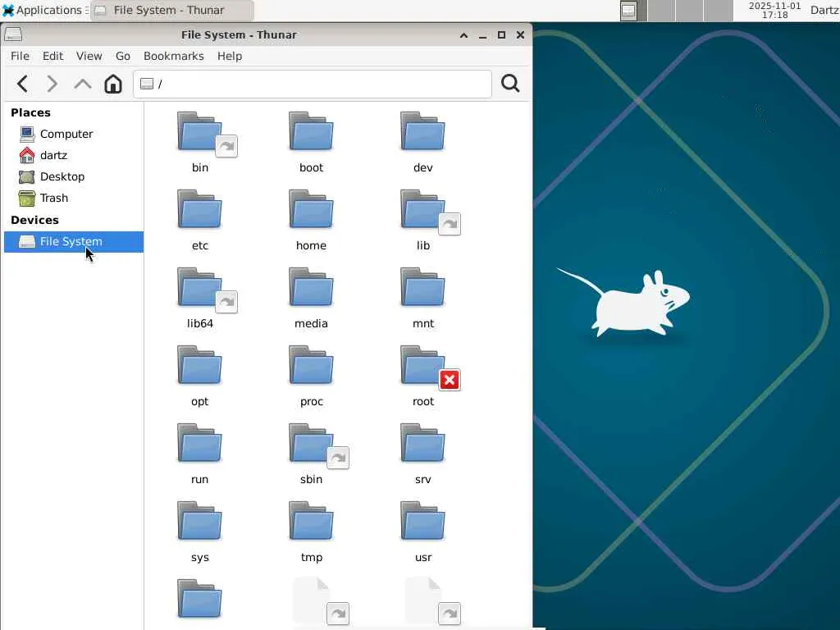Viewport: 840px width, 630px height.
Task: Select the srv folder icon
Action: pyautogui.click(x=422, y=444)
